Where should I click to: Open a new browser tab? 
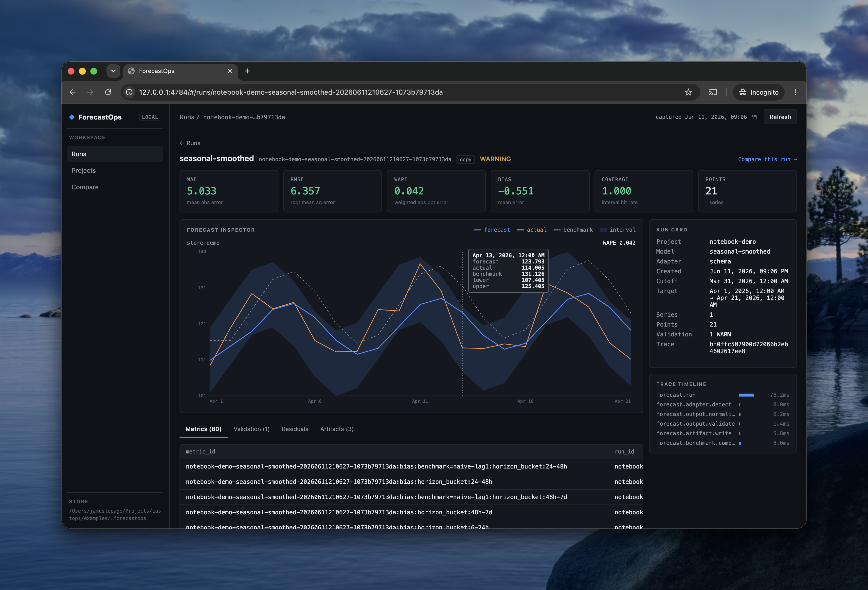click(248, 71)
